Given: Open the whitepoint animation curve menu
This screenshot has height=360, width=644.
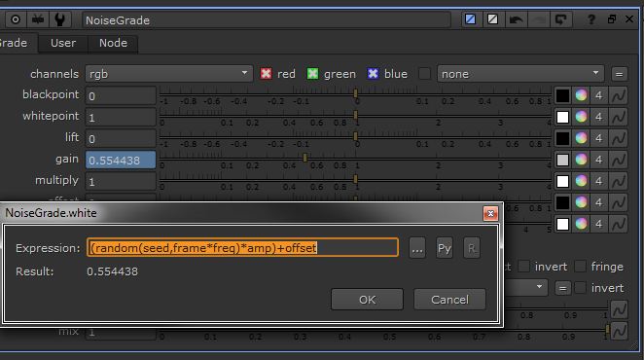Looking at the screenshot, I should pos(619,117).
